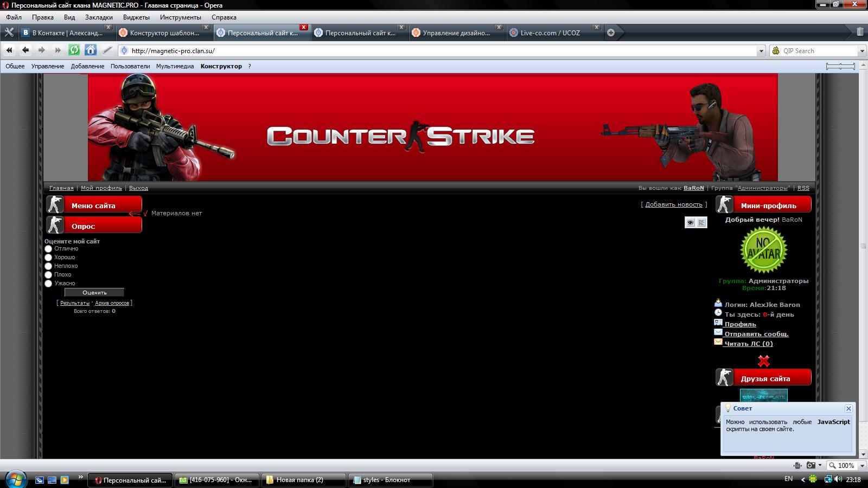Viewport: 868px width, 488px height.
Task: Click the camera icon in status bar
Action: [x=810, y=465]
